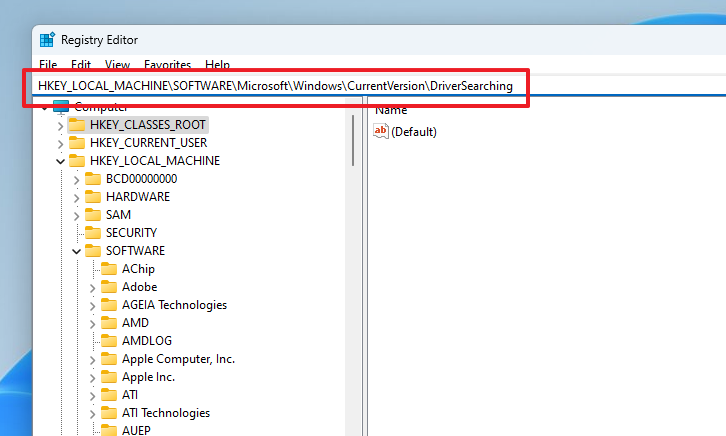Select the HKEY_CLASSES_ROOT label
The image size is (726, 436).
pos(148,125)
